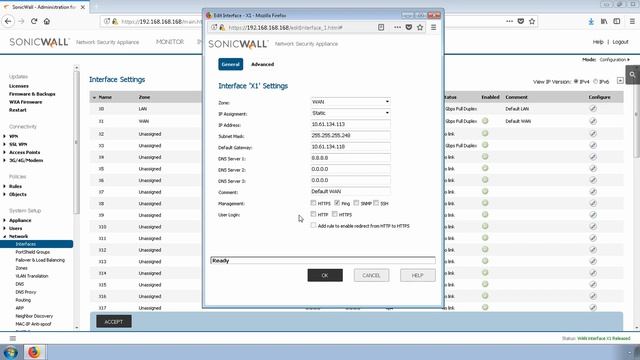Viewport: 640px width, 360px height.
Task: Open popup window hamburger menu
Action: click(x=433, y=27)
